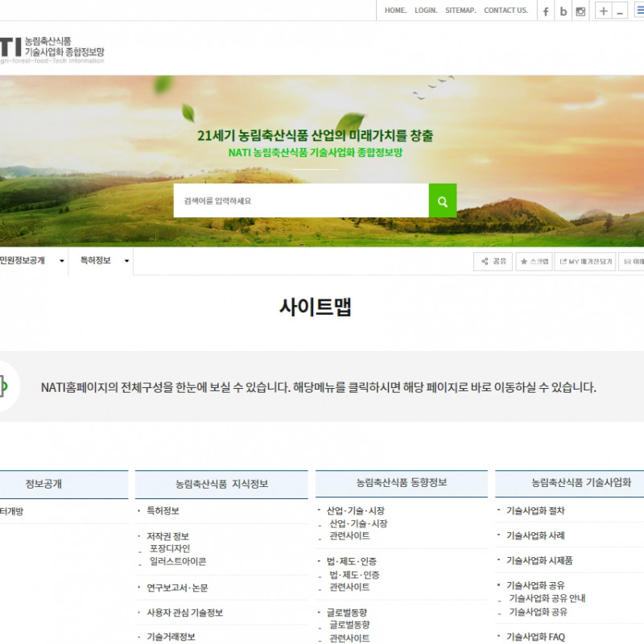This screenshot has width=644, height=644.
Task: Click the MY 메가진담기 button
Action: (585, 262)
